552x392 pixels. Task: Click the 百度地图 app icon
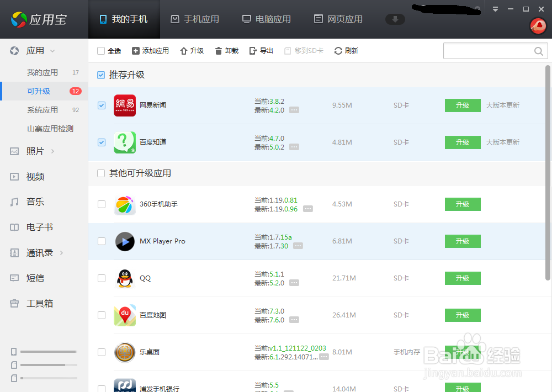click(125, 315)
